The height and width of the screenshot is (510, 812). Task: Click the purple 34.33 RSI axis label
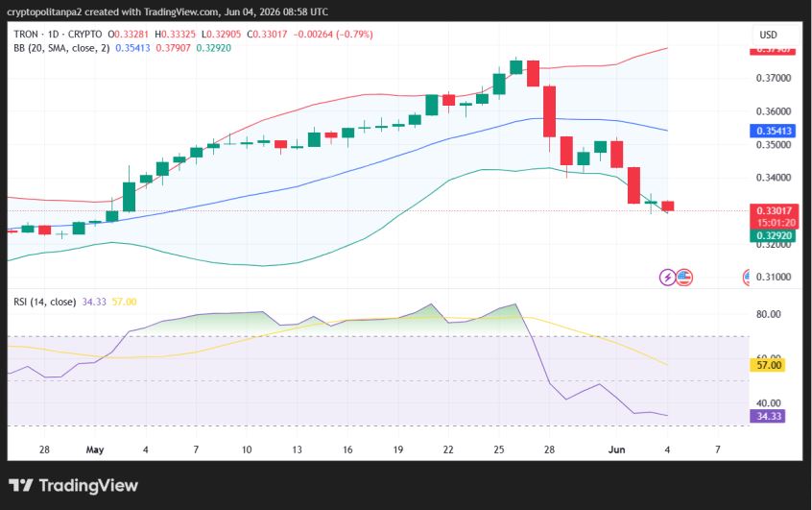(x=768, y=416)
